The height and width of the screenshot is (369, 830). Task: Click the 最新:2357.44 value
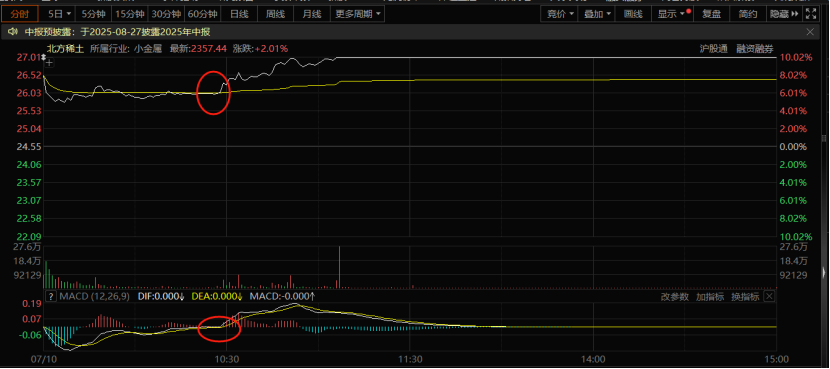click(198, 49)
